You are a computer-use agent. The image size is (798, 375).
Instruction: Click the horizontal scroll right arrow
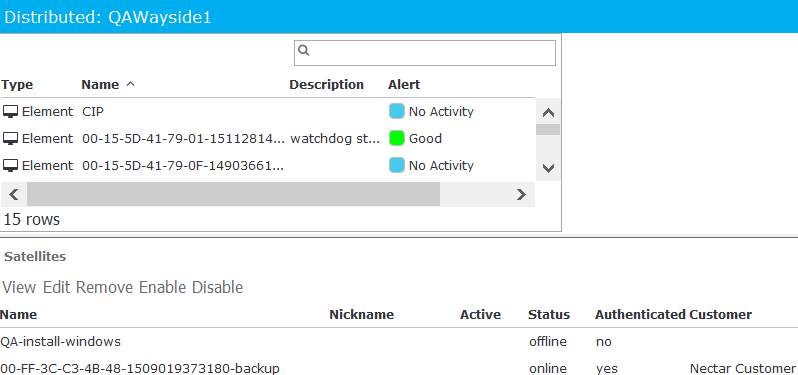coord(521,194)
